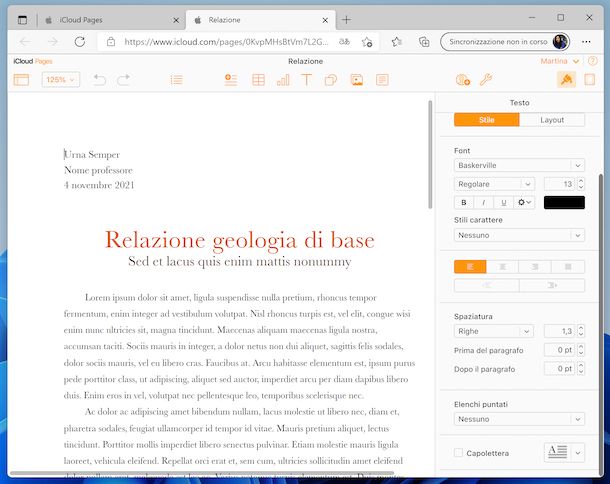610x484 pixels.
Task: Enable the Capolettera checkbox
Action: 458,452
